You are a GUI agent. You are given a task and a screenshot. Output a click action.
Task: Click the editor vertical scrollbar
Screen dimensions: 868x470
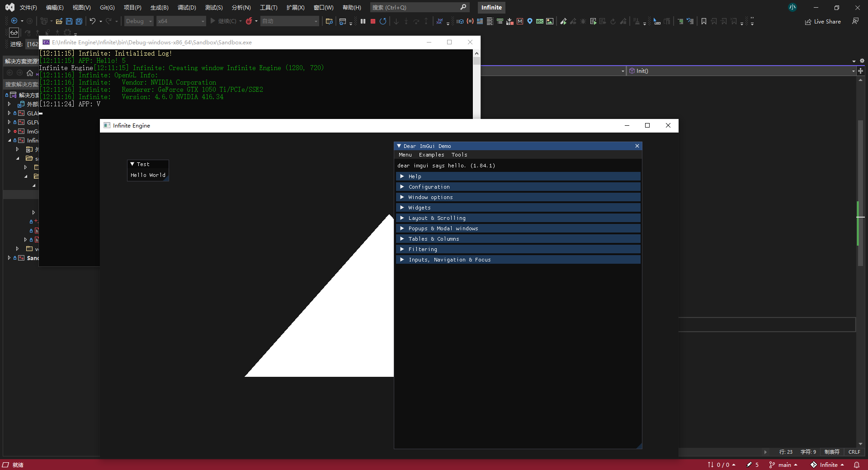pos(860,262)
